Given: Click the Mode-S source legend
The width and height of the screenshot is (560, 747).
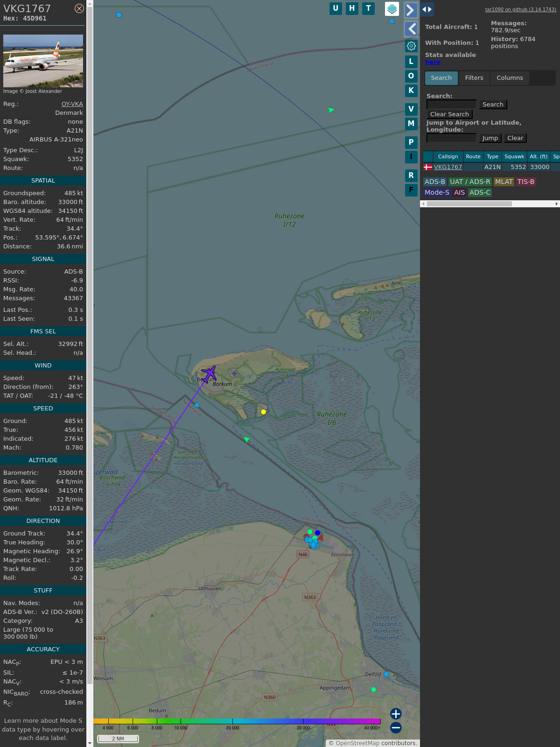Looking at the screenshot, I should (437, 192).
